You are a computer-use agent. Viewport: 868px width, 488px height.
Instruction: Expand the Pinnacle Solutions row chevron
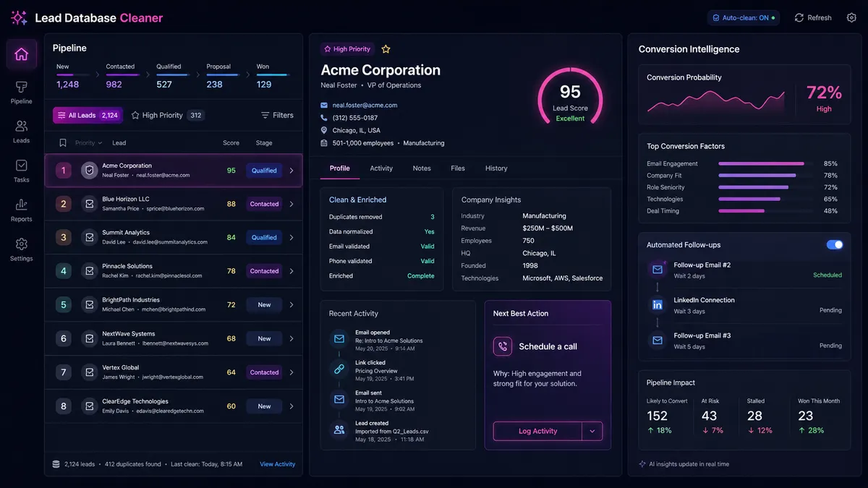292,271
